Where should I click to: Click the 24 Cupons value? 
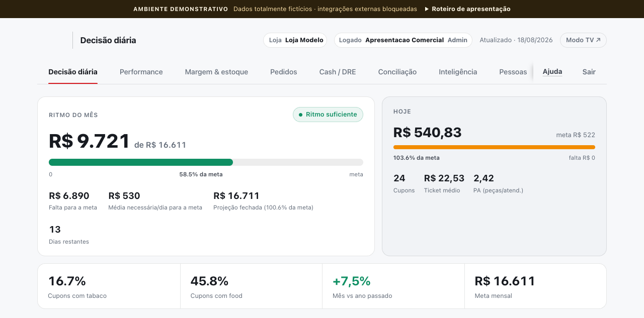click(399, 178)
